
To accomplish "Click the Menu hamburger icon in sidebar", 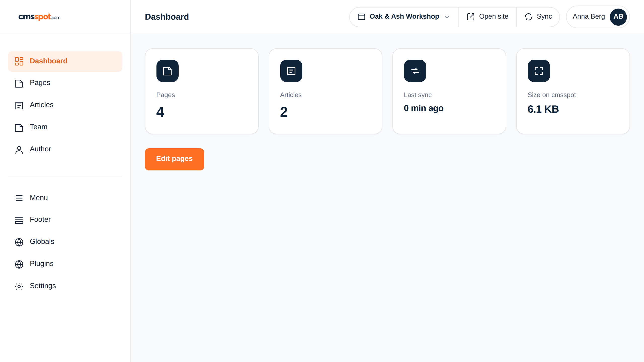I will pos(19,198).
